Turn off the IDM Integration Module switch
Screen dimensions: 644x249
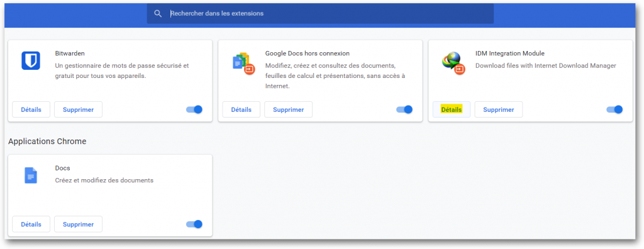coord(615,109)
